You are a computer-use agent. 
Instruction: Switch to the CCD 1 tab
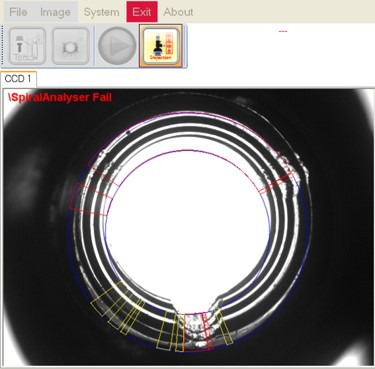(18, 79)
